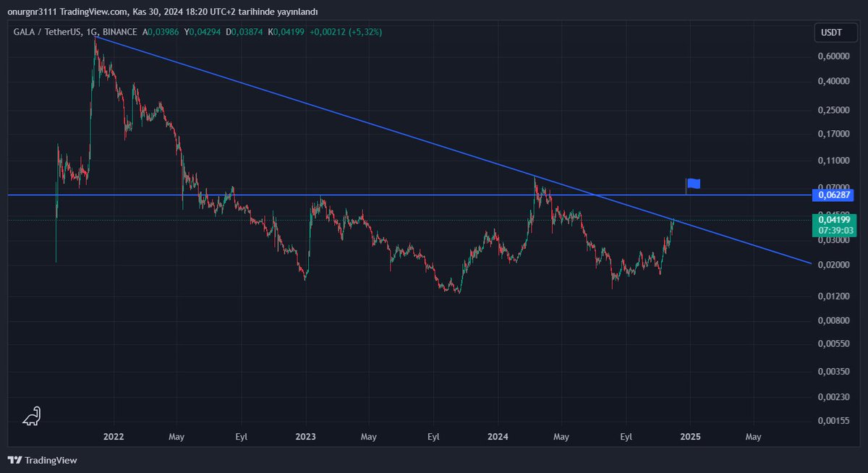Viewport: 868px width, 473px height.
Task: Click the dinosaur watermark icon
Action: (30, 416)
